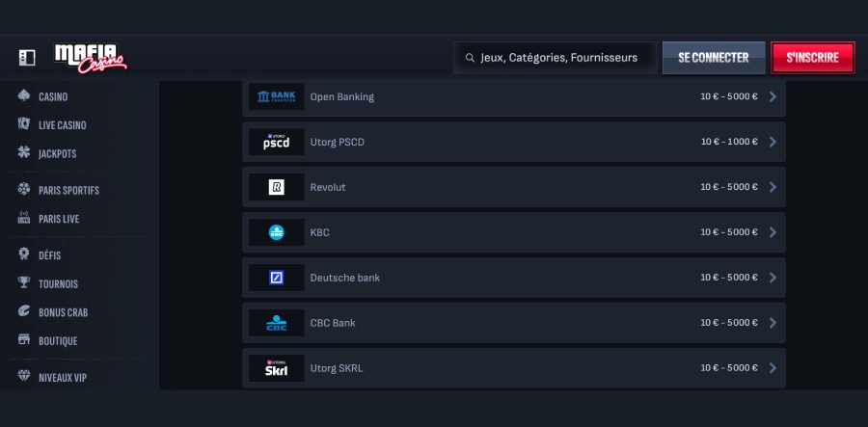The height and width of the screenshot is (427, 868).
Task: Go to Paris Sportifs section
Action: tap(68, 191)
